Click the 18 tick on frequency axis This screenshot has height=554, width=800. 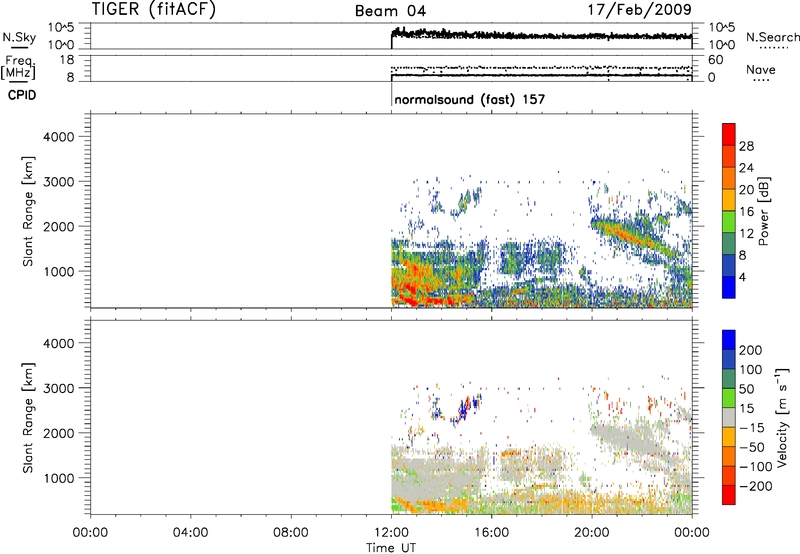click(67, 60)
